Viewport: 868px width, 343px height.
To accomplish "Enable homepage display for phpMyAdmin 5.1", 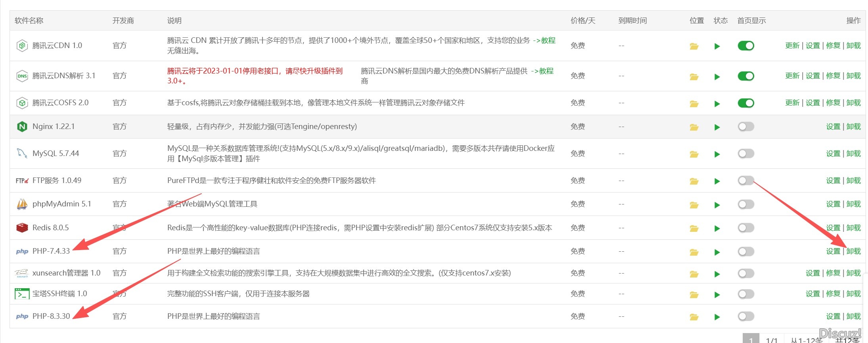I will pyautogui.click(x=746, y=204).
